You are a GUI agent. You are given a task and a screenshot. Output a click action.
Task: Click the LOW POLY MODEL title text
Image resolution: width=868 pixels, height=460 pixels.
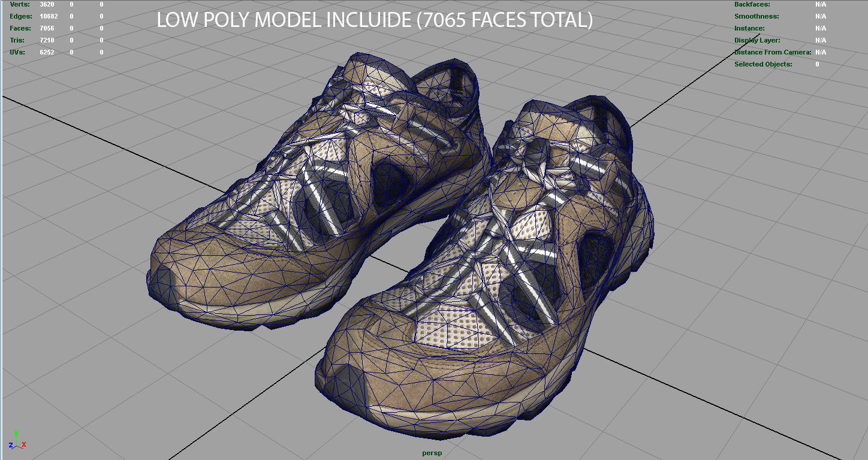375,20
